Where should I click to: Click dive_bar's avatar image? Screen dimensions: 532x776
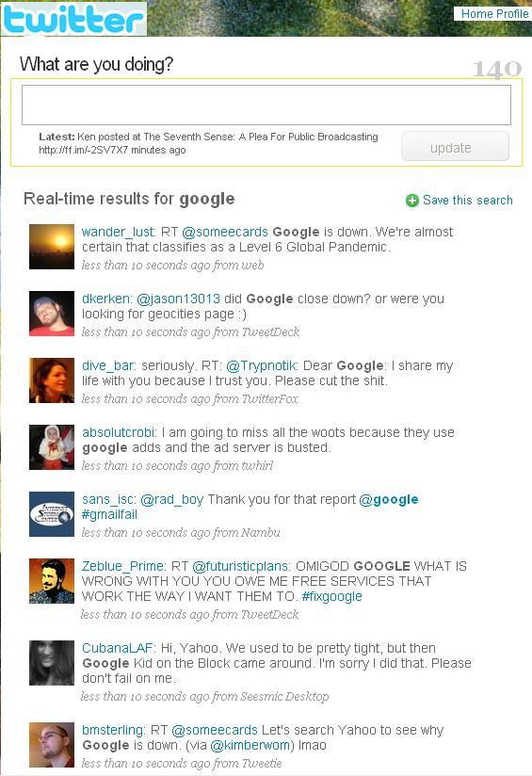52,380
